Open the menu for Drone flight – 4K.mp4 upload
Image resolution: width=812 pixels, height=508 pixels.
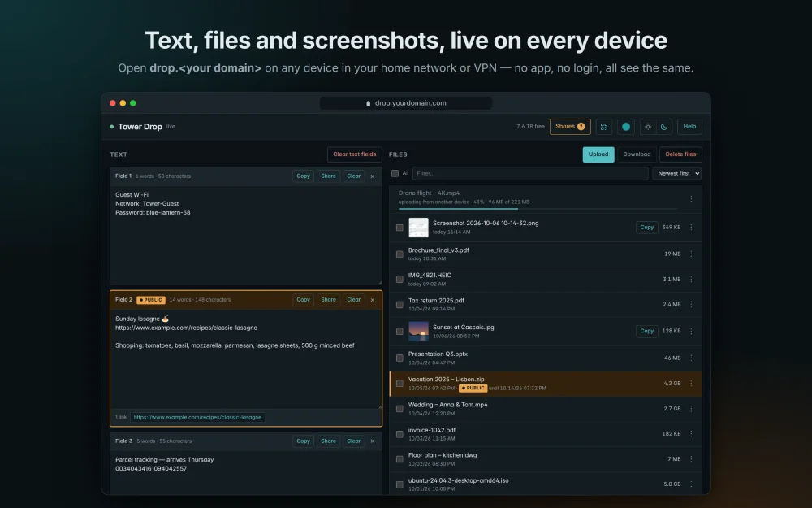691,198
